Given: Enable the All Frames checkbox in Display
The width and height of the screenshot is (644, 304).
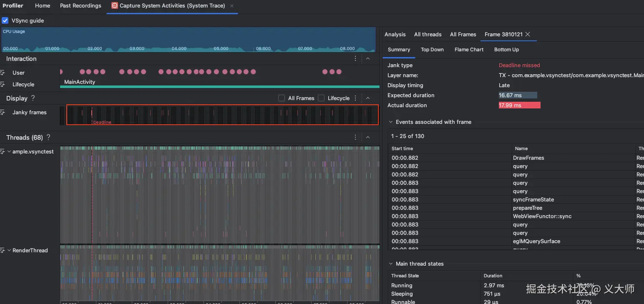Looking at the screenshot, I should (282, 98).
